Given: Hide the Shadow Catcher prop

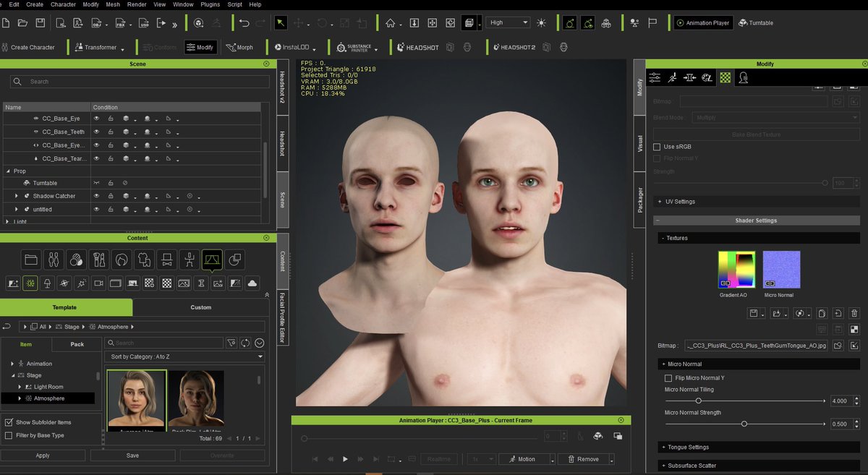Looking at the screenshot, I should click(96, 196).
